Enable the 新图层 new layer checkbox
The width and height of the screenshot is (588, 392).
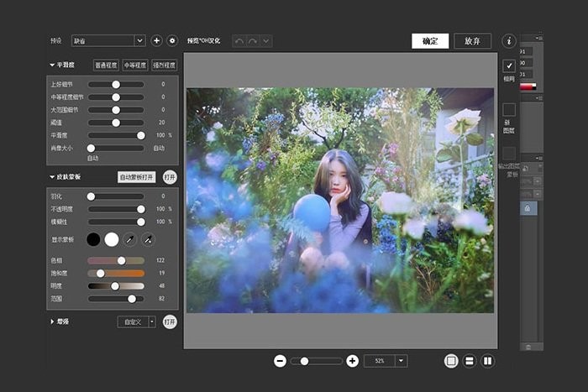[508, 109]
